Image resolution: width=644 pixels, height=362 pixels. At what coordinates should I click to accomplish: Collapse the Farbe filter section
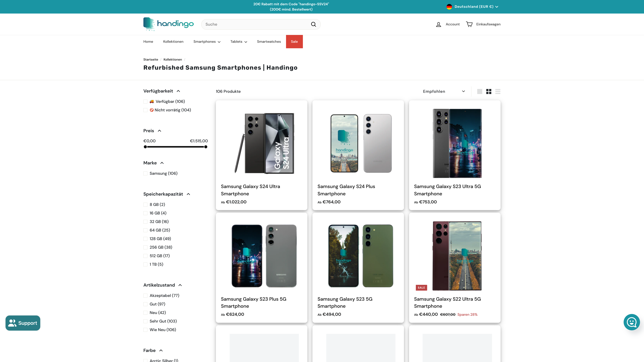click(153, 351)
